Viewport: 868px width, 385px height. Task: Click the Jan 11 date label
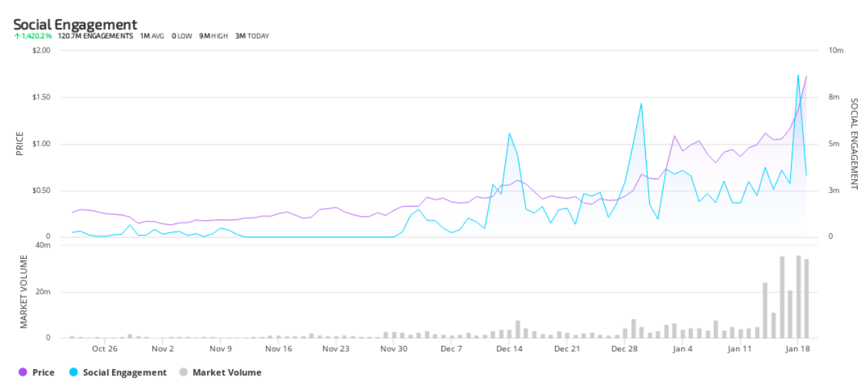[740, 349]
